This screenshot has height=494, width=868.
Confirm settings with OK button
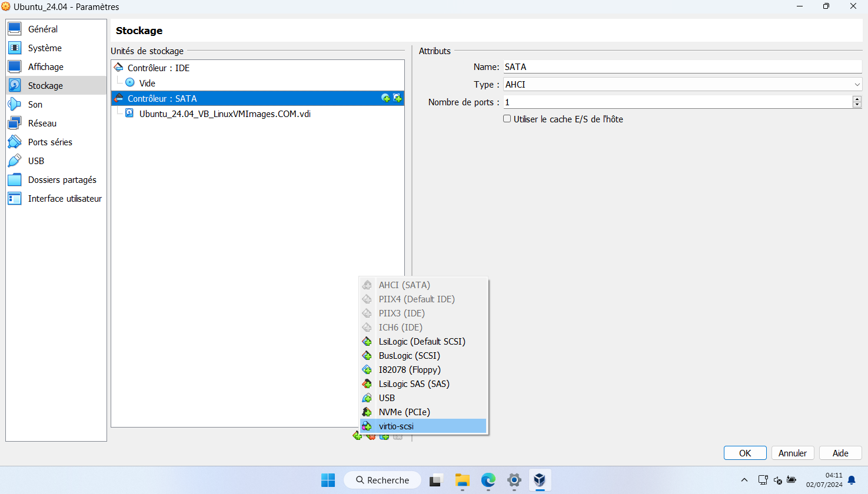tap(745, 453)
